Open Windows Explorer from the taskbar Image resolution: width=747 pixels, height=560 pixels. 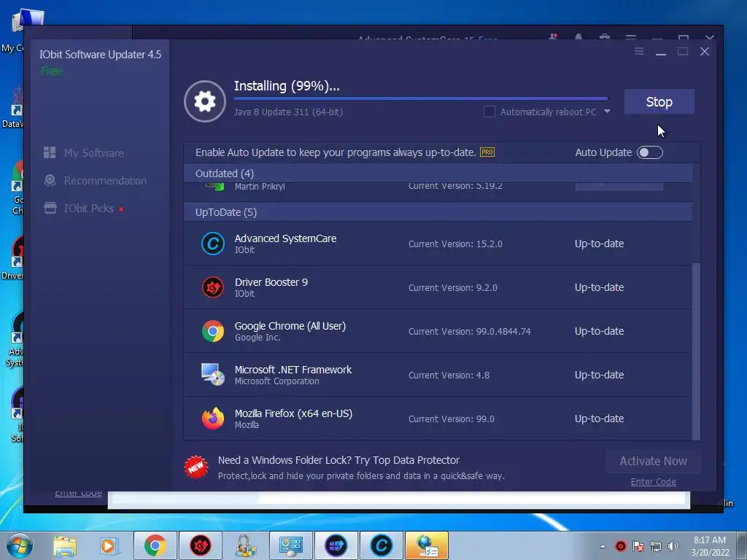(x=65, y=545)
